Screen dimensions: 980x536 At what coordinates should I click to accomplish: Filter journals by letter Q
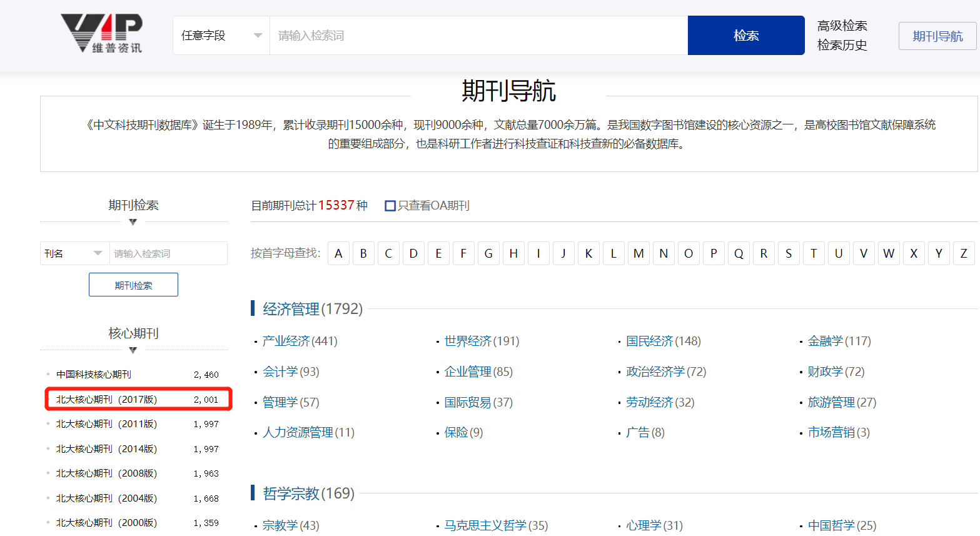click(x=739, y=253)
